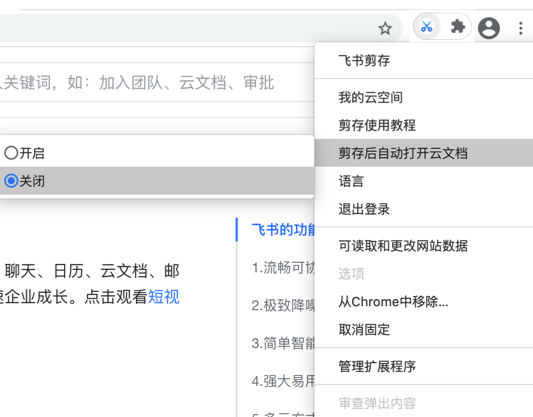Open 我的云空间 from the menu
Viewport: 533px width, 417px height.
pos(424,98)
